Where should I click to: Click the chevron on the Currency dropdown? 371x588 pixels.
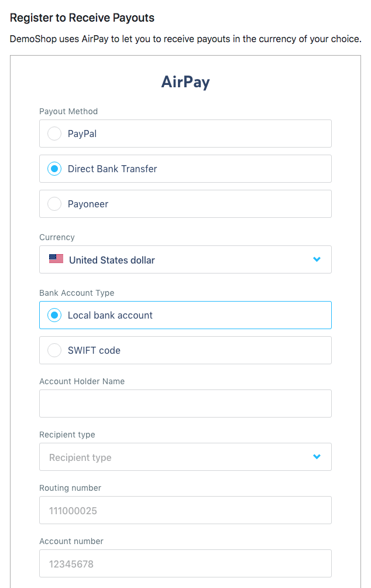point(317,259)
